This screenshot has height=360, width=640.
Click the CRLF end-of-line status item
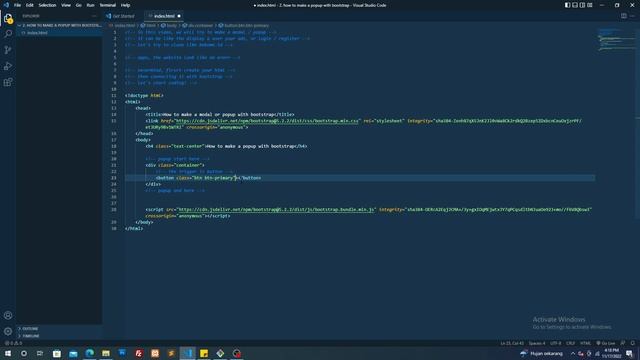pos(571,343)
